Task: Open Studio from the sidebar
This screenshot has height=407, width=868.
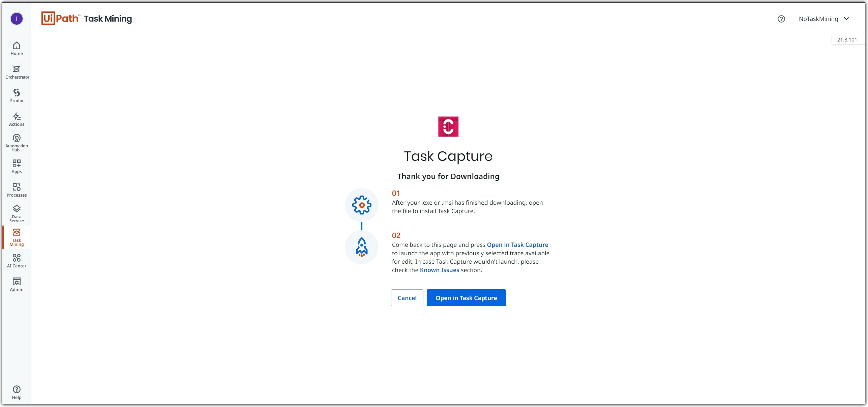Action: pos(17,96)
